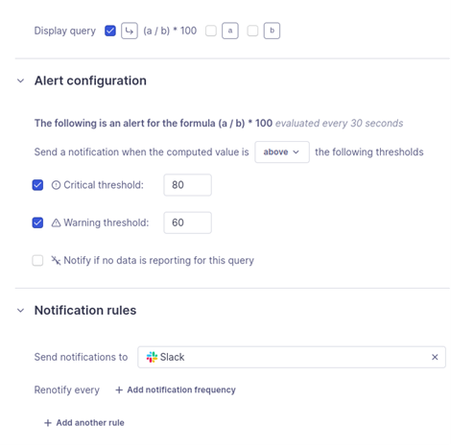Remove Slack with the X icon

tap(435, 357)
